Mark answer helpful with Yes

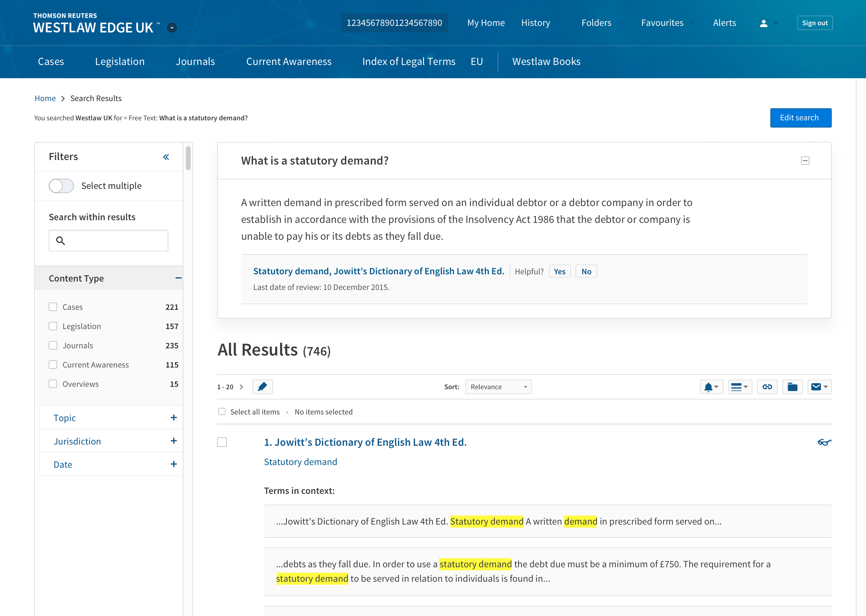pos(560,272)
